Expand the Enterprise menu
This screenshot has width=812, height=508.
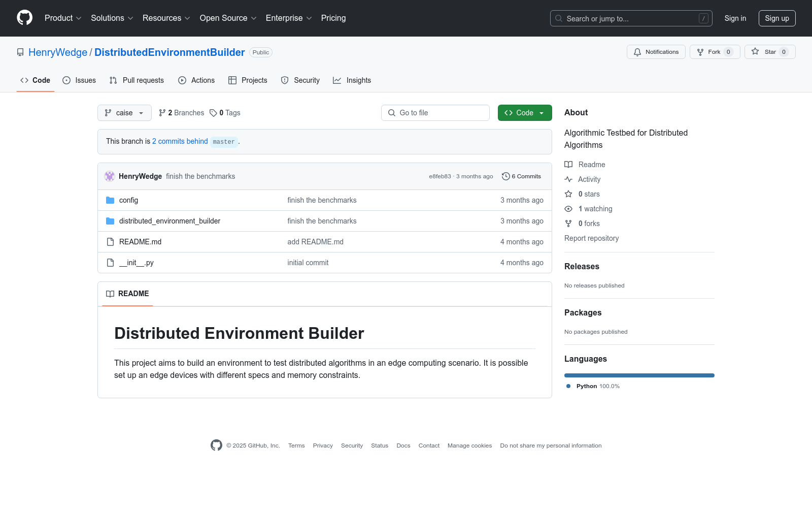click(x=289, y=18)
